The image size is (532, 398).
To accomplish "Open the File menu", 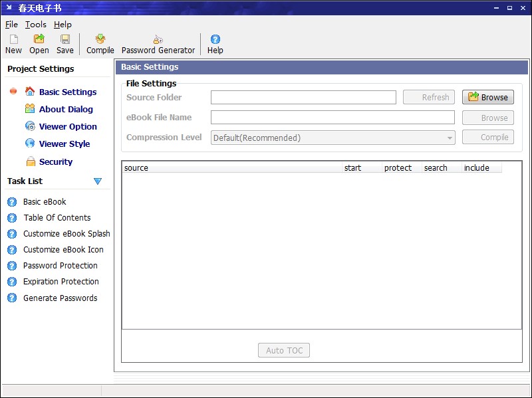I will pyautogui.click(x=11, y=25).
